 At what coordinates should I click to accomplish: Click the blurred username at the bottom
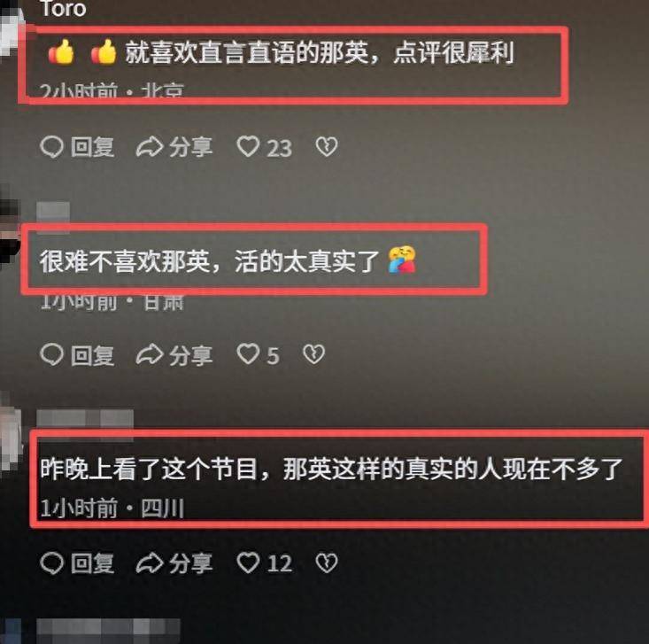click(108, 632)
